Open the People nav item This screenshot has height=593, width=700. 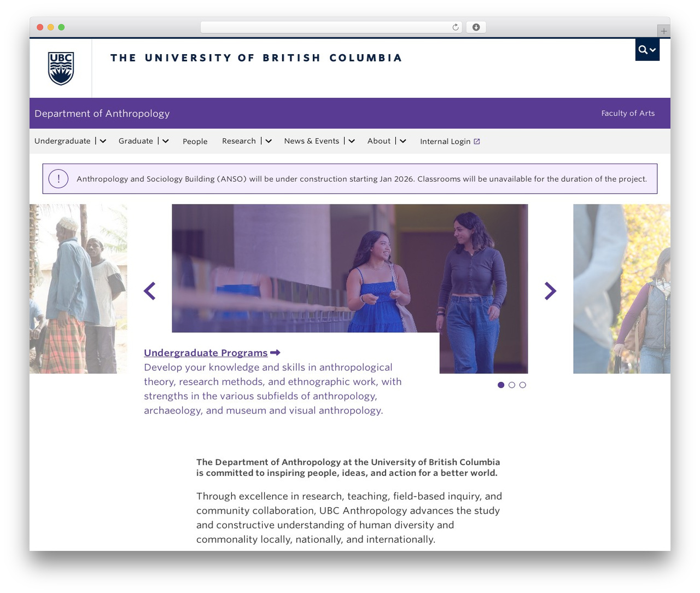(x=195, y=141)
